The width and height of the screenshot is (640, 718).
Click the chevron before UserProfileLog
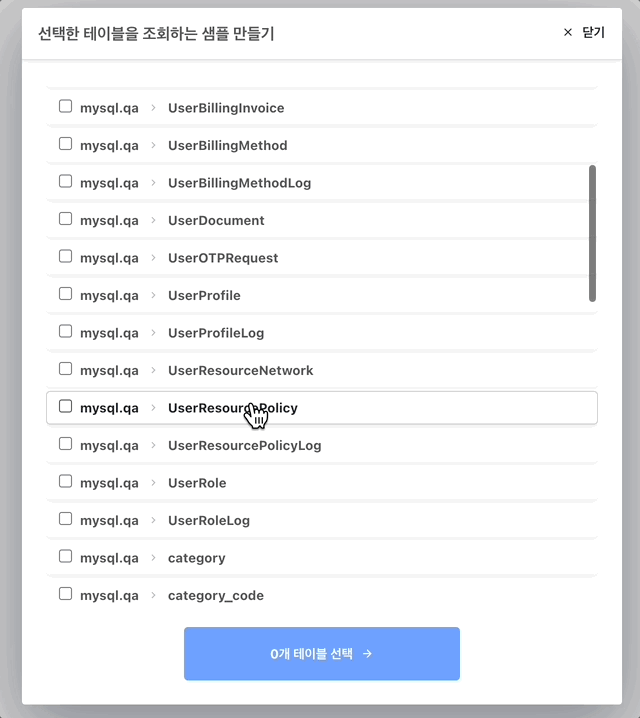153,333
